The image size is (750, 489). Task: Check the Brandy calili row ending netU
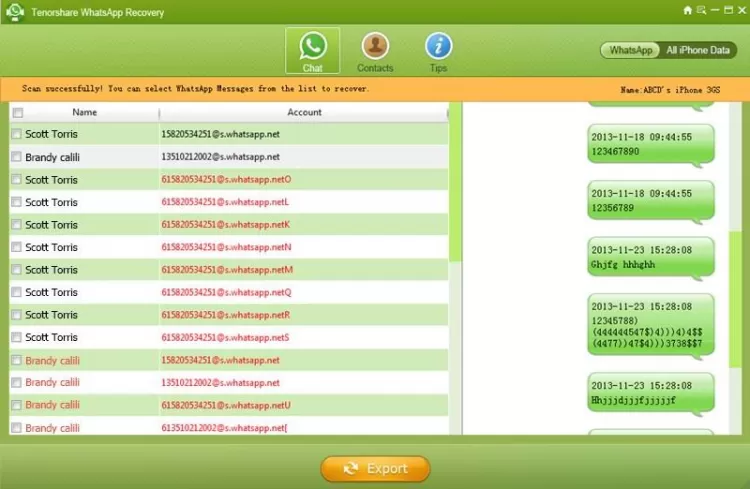coord(16,405)
